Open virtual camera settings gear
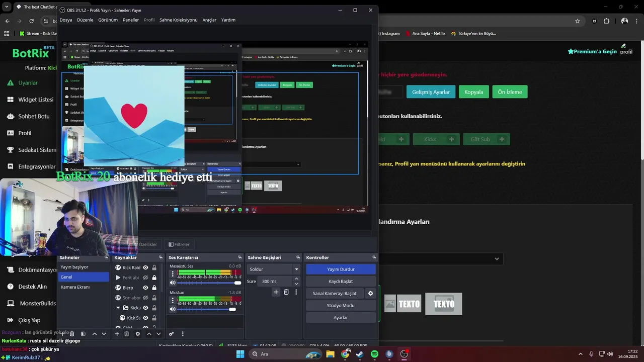Viewport: 644px width, 362px height. coord(371,293)
